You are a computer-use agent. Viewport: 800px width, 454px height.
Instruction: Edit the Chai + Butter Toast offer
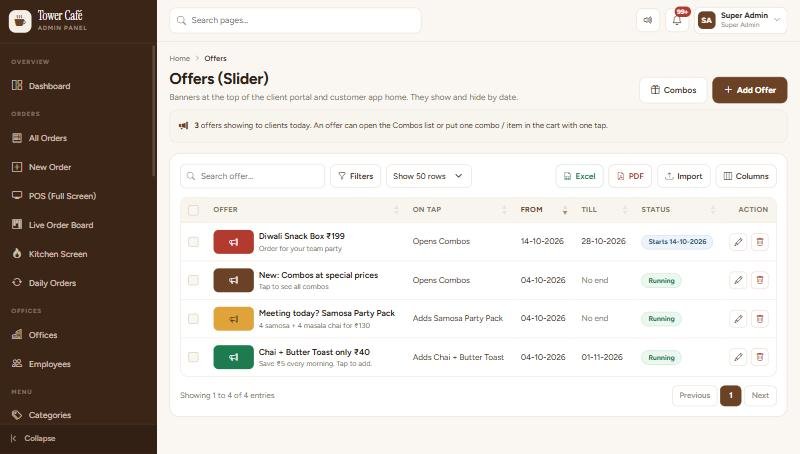coord(738,357)
